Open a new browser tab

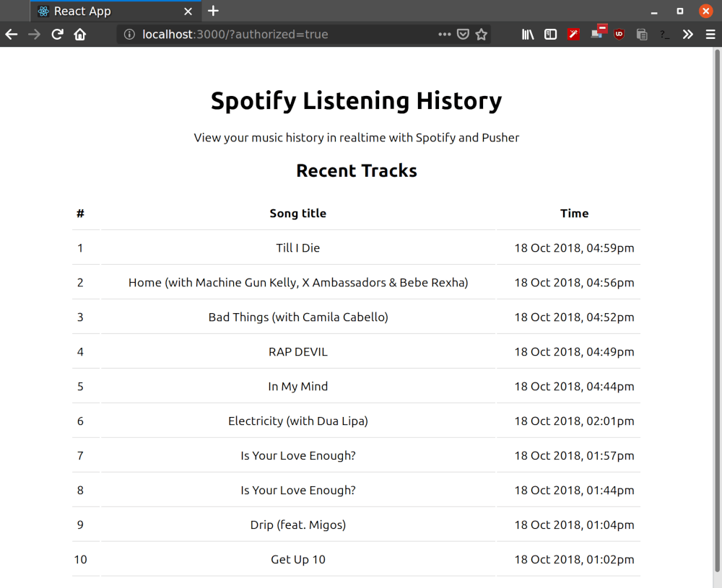coord(213,11)
